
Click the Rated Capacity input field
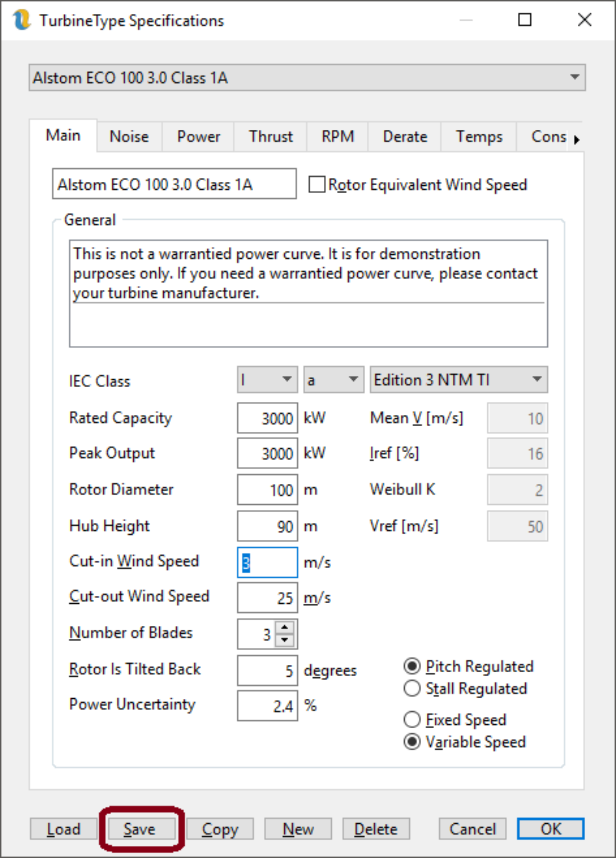(267, 418)
